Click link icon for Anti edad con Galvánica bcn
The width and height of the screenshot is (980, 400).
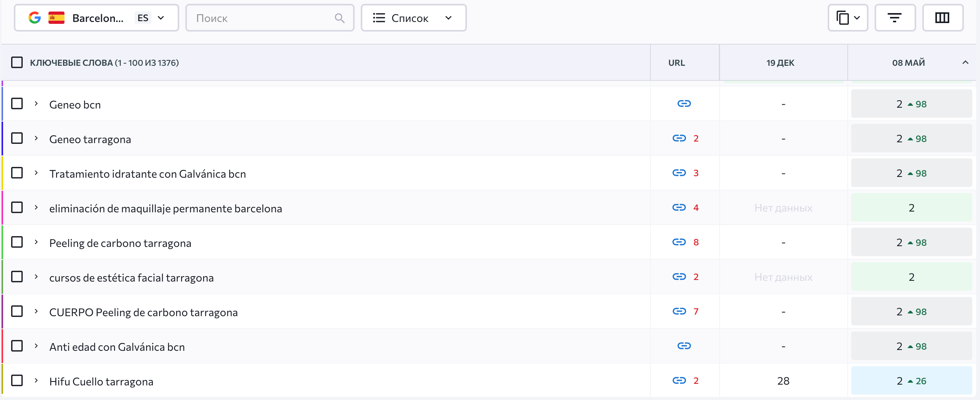pos(684,346)
